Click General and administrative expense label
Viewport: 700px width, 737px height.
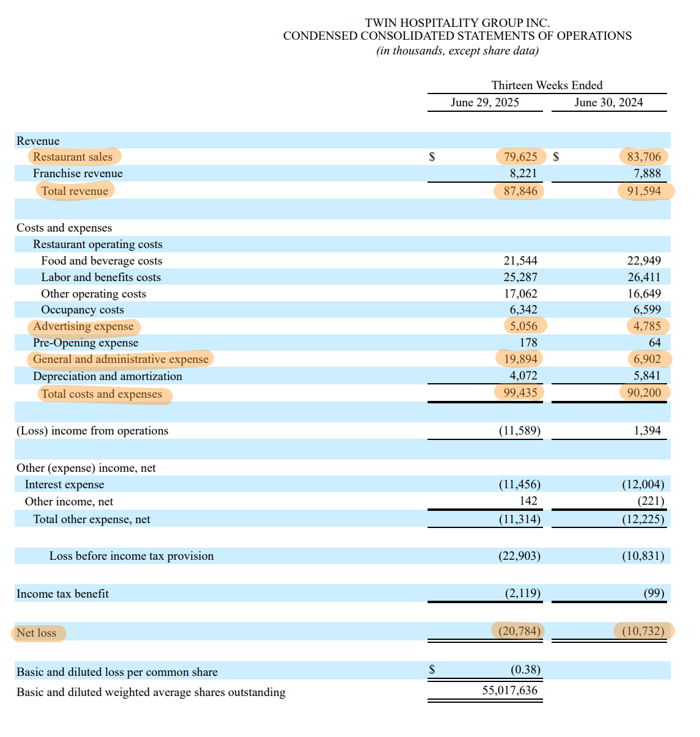[x=120, y=359]
